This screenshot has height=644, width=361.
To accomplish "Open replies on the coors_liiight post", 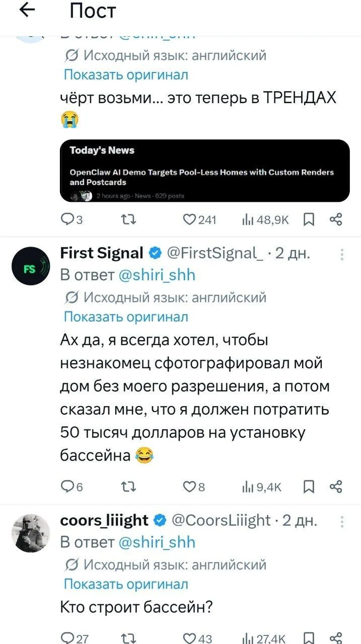I will click(x=74, y=638).
